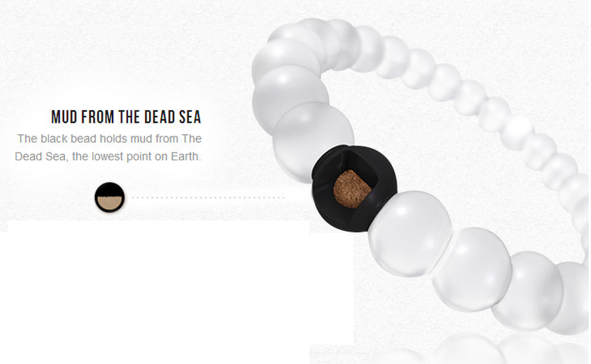The width and height of the screenshot is (591, 364).
Task: Select the brown mud plug inside black bead
Action: (352, 189)
